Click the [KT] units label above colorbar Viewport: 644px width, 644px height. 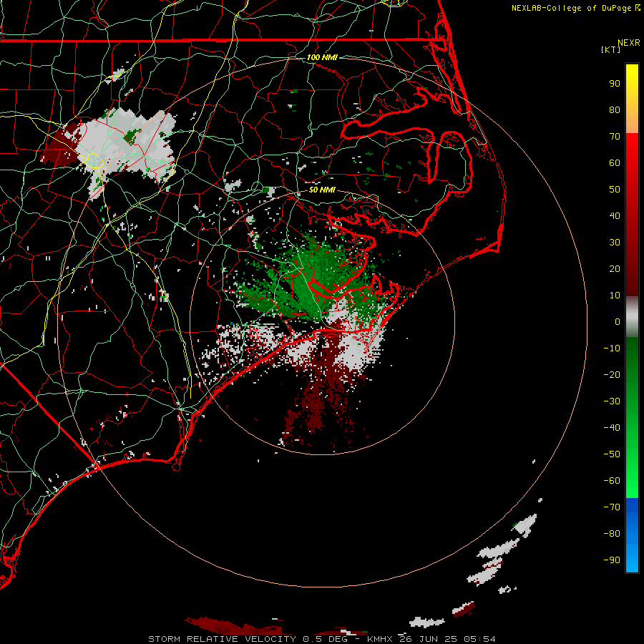pyautogui.click(x=610, y=49)
